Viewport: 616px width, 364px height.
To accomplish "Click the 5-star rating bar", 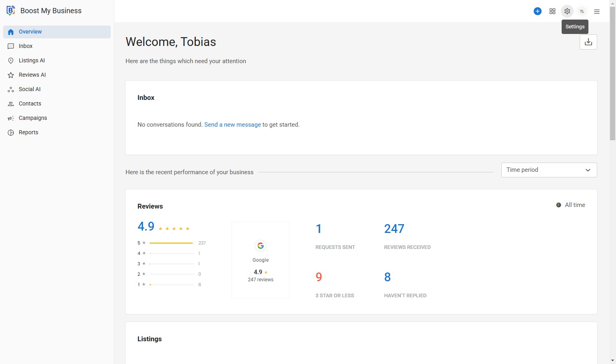I will tap(171, 243).
